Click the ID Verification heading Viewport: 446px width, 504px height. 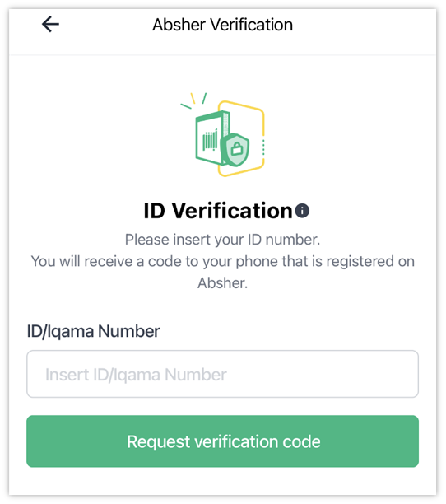(218, 211)
